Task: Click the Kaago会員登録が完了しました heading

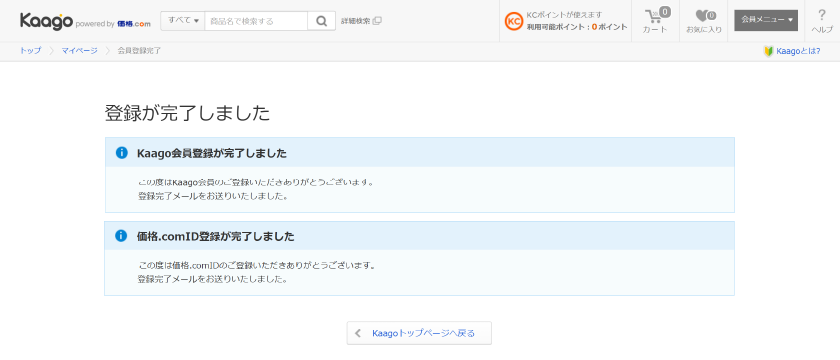Action: pyautogui.click(x=212, y=153)
